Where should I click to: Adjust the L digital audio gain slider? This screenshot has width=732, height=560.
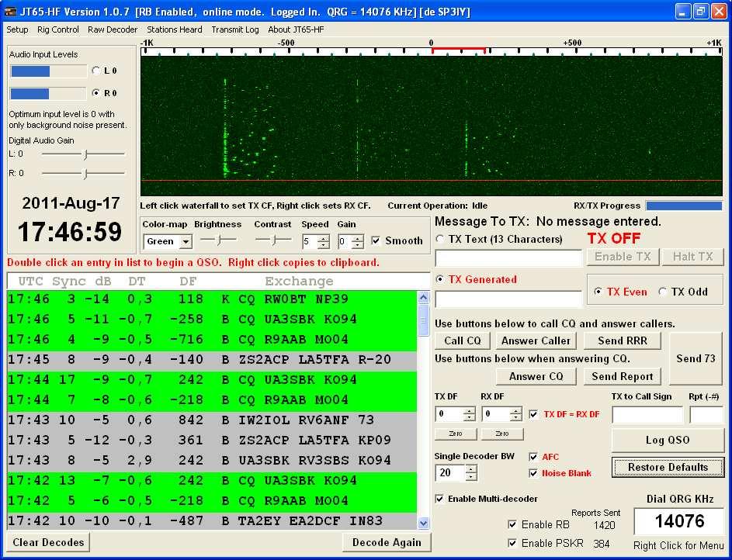pos(83,154)
